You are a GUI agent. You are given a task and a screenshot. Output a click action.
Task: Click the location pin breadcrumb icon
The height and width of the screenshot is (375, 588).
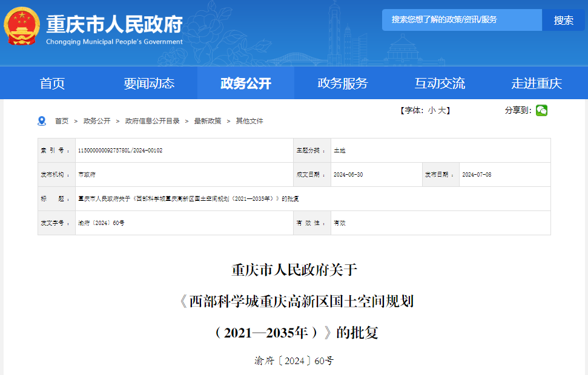[x=41, y=120]
